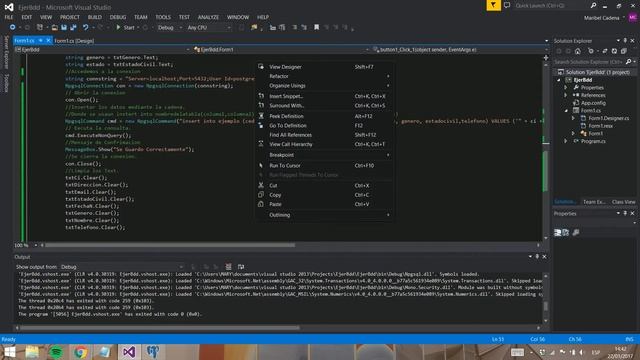This screenshot has width=640, height=360.
Task: Collapse the Form1.cs node
Action: (566, 111)
